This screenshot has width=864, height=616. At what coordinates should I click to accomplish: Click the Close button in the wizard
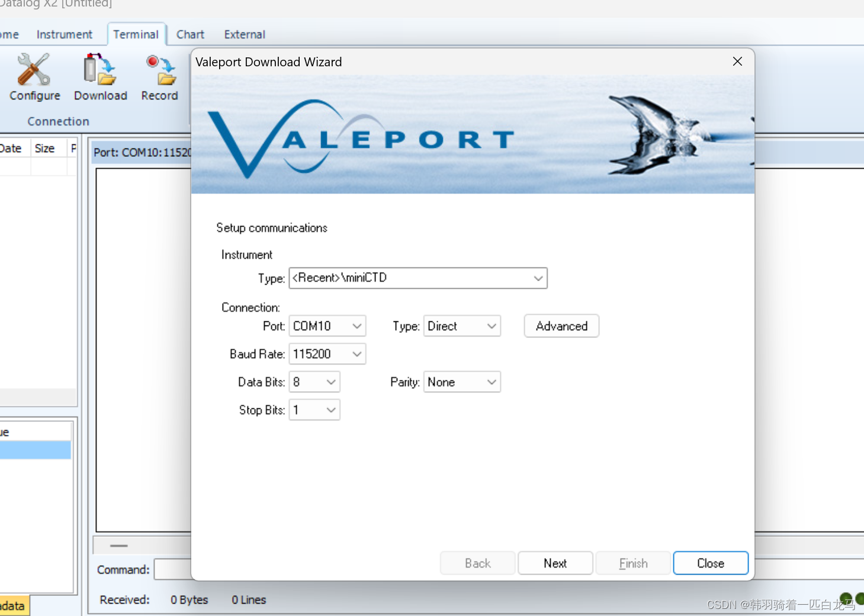(711, 563)
